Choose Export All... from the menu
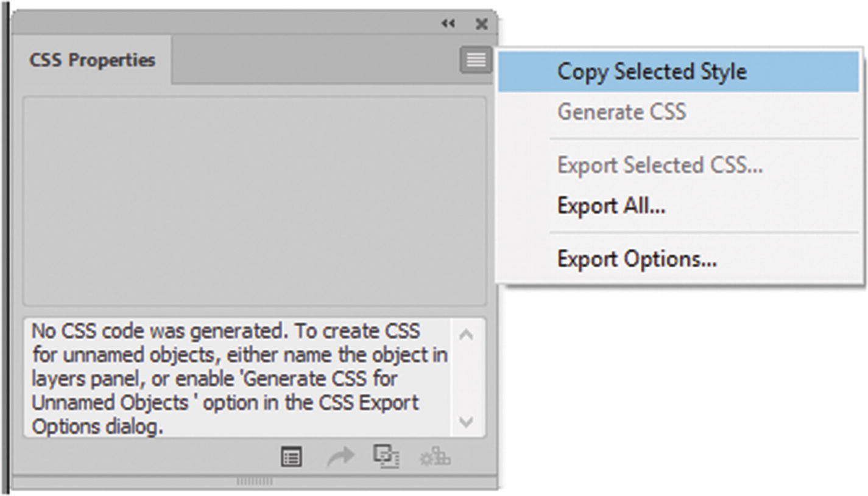Screen dimensions: 868x496 pos(611,206)
